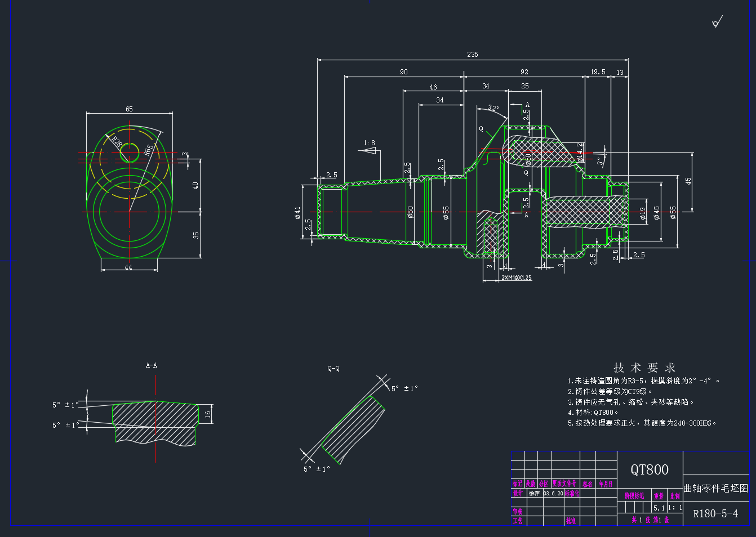This screenshot has width=756, height=537.
Task: Select the ø19 diameter dimension
Action: [x=643, y=213]
